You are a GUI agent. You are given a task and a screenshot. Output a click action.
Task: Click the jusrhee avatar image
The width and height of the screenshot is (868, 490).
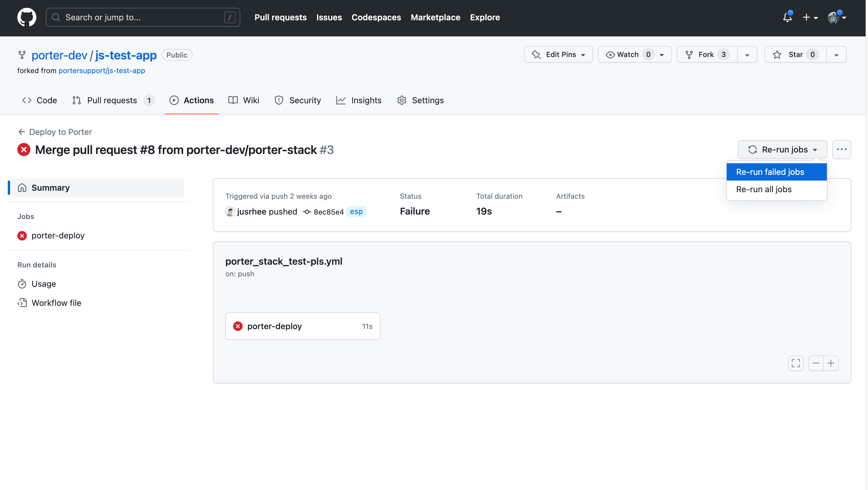(x=230, y=212)
